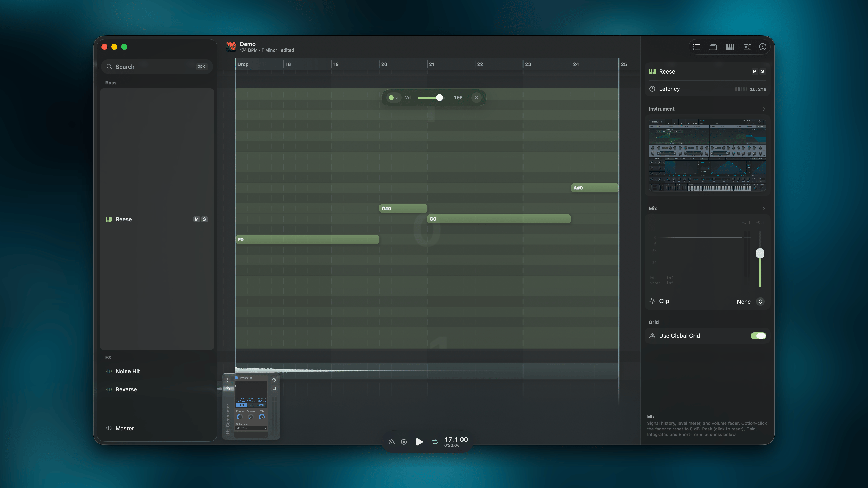
Task: Click the Compactor automation A icon
Action: (x=274, y=380)
